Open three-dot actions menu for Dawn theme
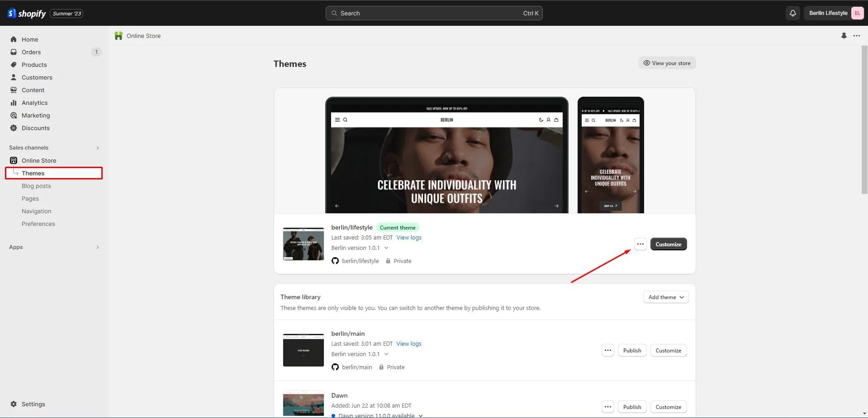Screen dimensions: 868x418 point(607,407)
